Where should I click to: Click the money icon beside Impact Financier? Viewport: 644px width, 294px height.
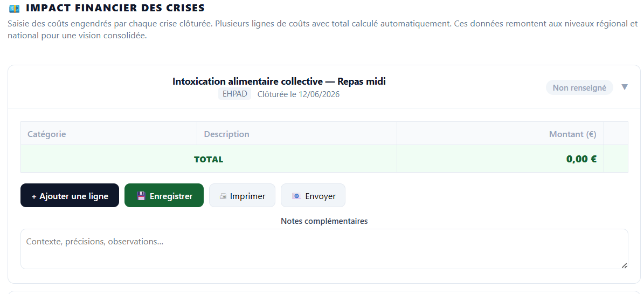tap(15, 8)
